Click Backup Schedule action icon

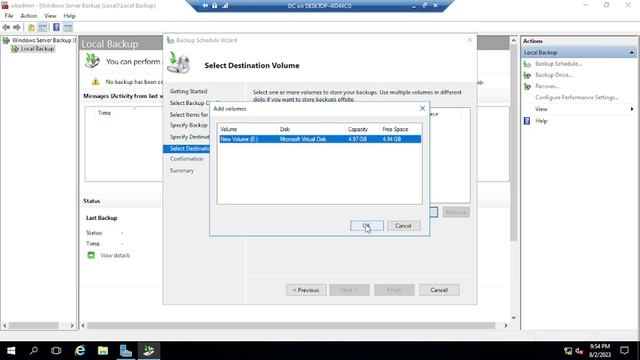527,64
